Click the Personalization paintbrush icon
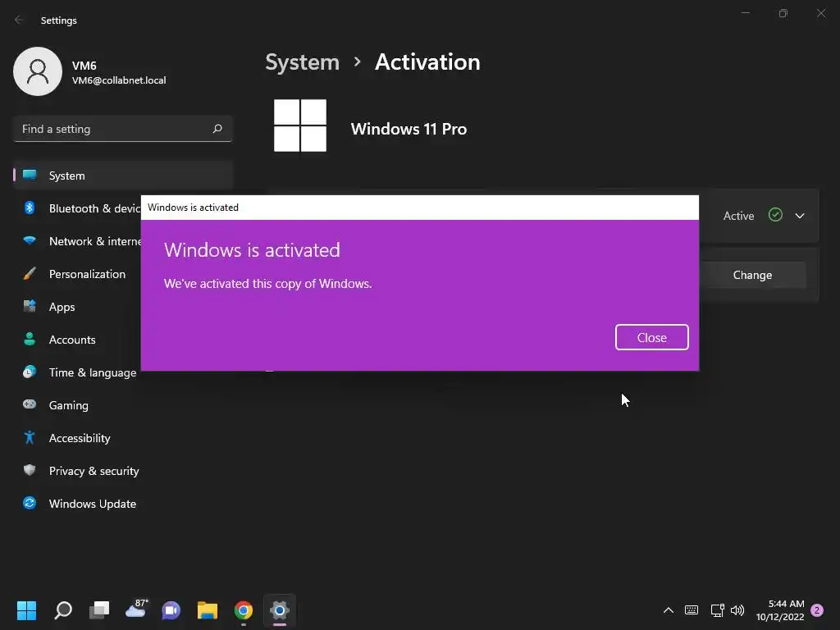This screenshot has width=840, height=630. 30,274
